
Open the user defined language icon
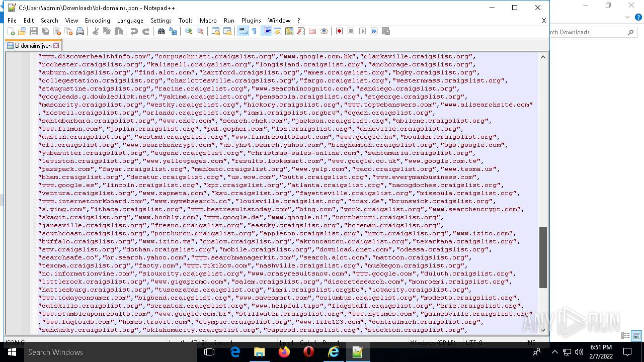[278, 31]
